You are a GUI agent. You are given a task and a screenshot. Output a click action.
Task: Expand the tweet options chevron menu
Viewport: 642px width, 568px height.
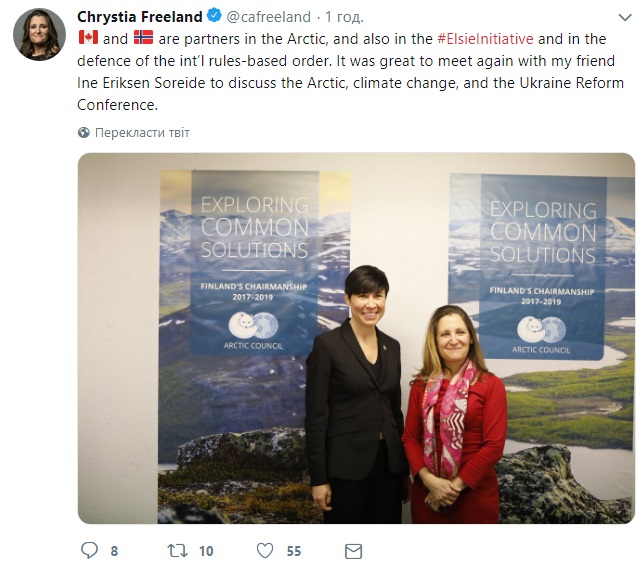click(x=625, y=17)
